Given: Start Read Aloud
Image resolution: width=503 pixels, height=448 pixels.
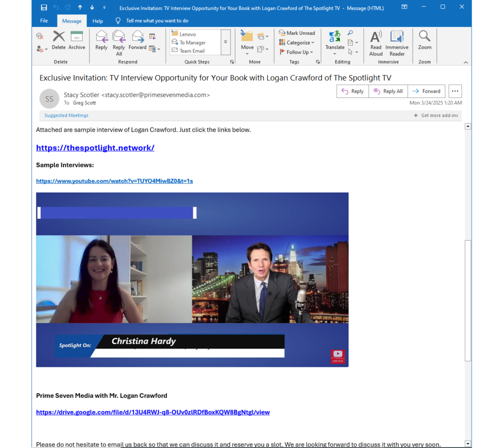Looking at the screenshot, I should click(376, 43).
